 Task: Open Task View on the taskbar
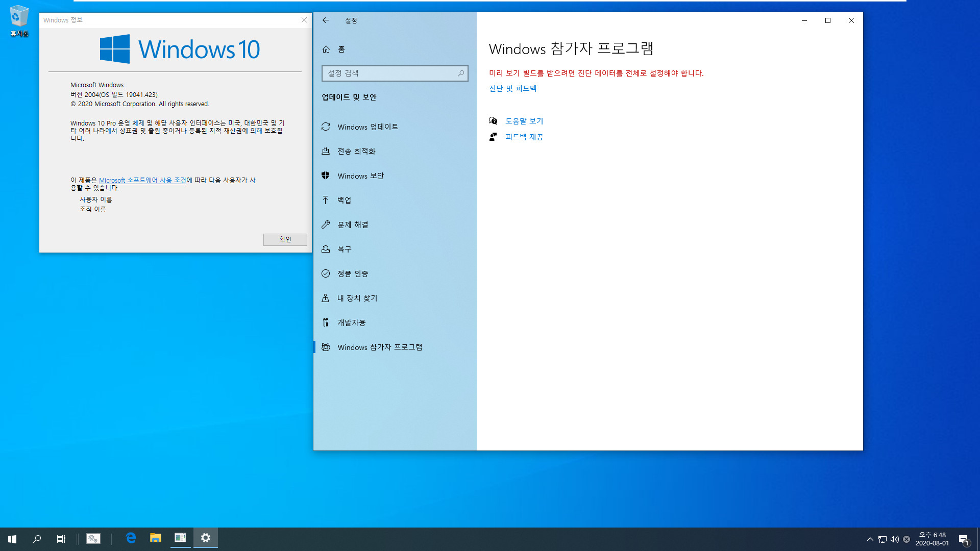[61, 539]
